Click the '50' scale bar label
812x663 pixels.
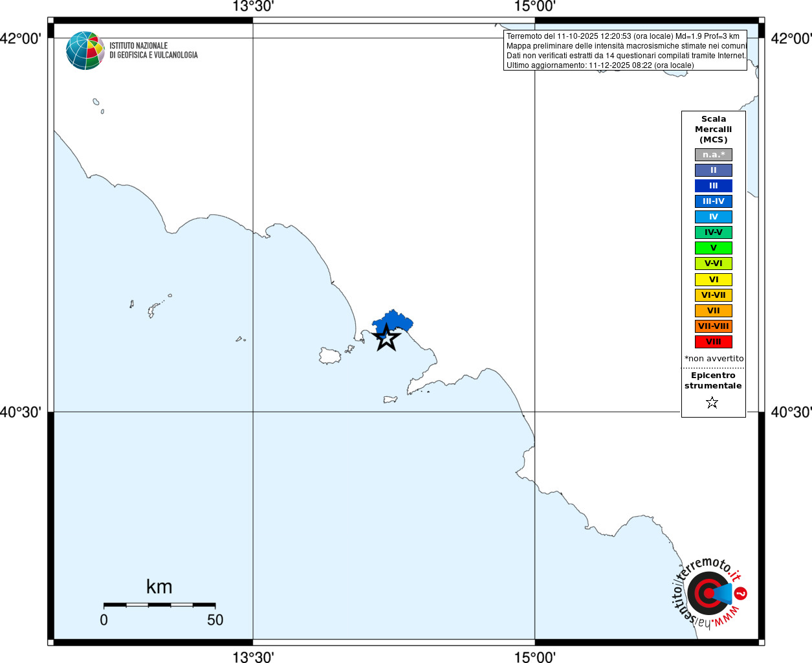pos(215,620)
